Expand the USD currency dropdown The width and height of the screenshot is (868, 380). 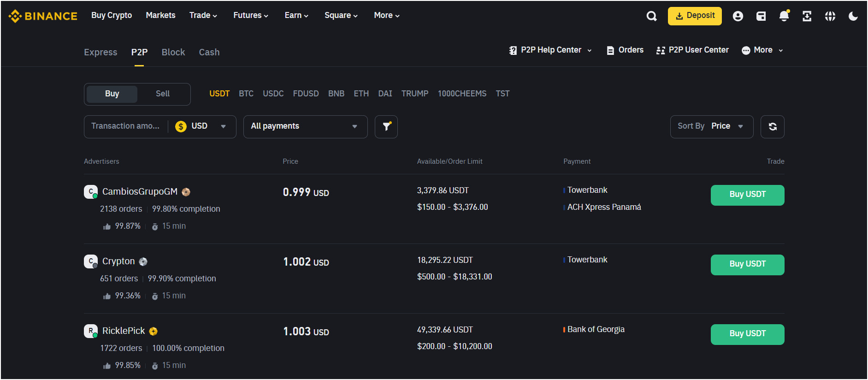click(202, 126)
